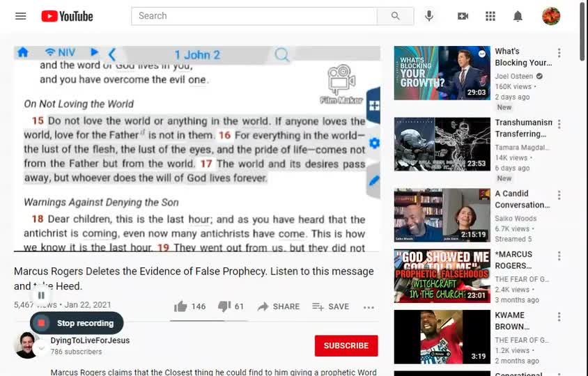588x376 pixels.
Task: Select the NIV translation label
Action: click(x=66, y=52)
